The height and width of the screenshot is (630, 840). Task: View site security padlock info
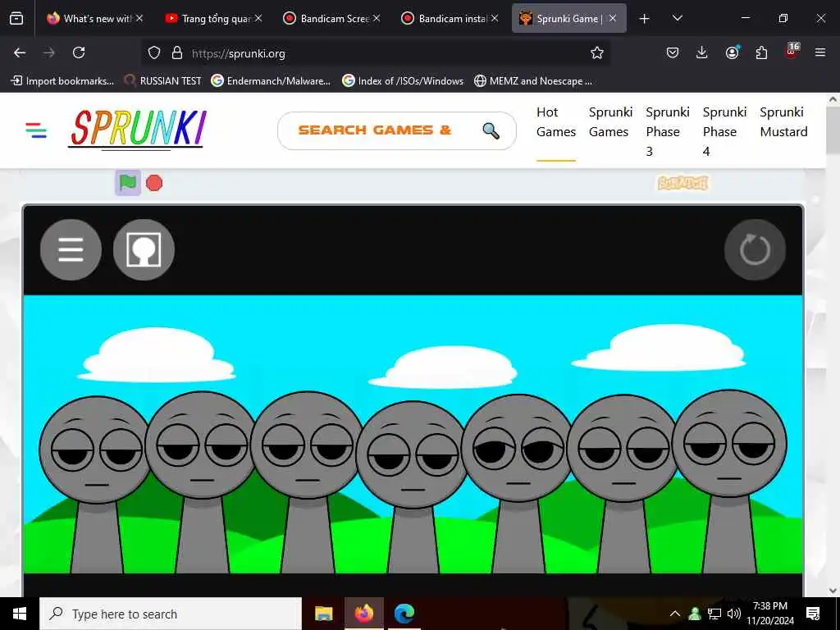(177, 52)
